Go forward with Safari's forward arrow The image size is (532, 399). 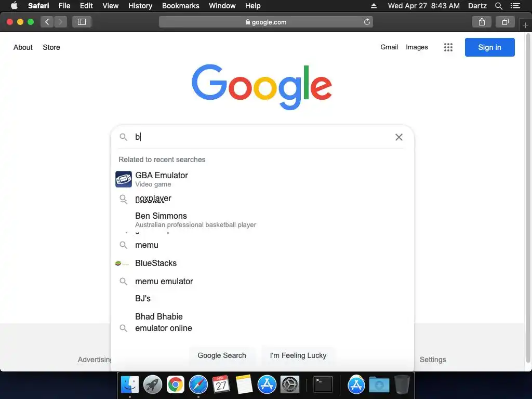[x=60, y=22]
